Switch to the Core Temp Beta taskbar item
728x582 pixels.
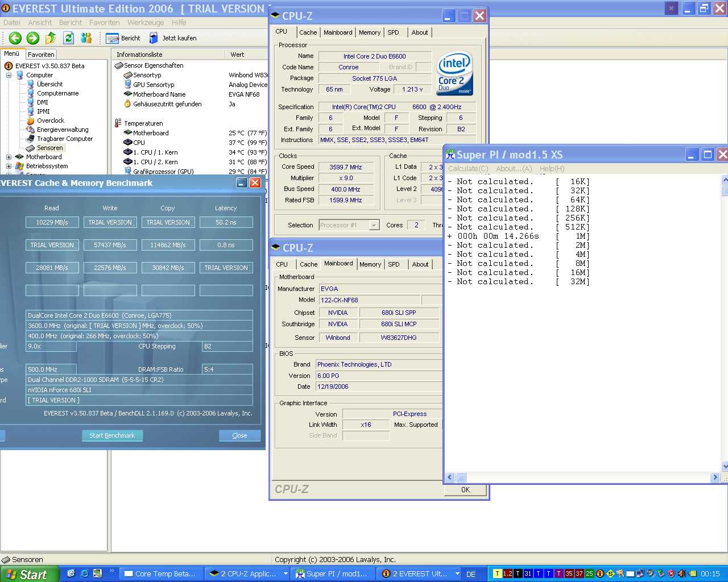(160, 574)
